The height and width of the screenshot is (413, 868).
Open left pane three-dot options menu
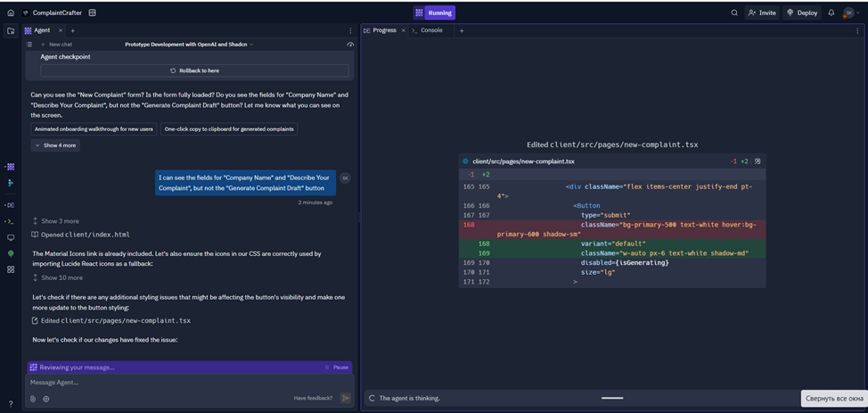pos(350,31)
